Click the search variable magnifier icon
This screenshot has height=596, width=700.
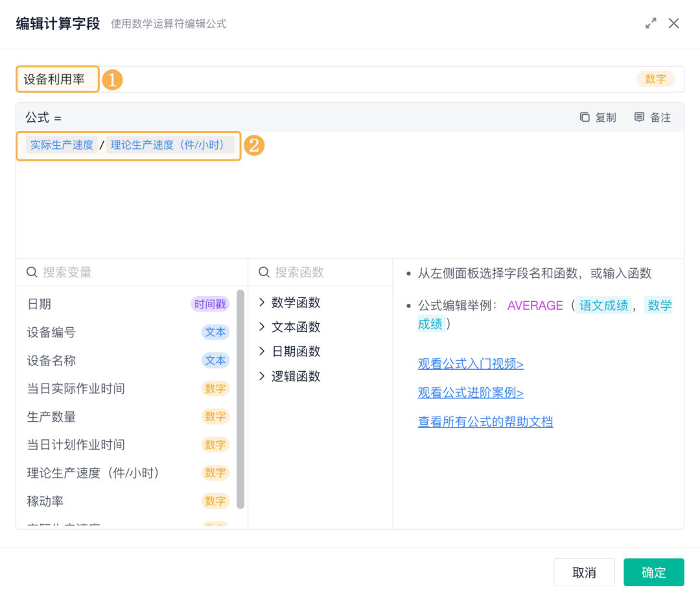[x=32, y=272]
